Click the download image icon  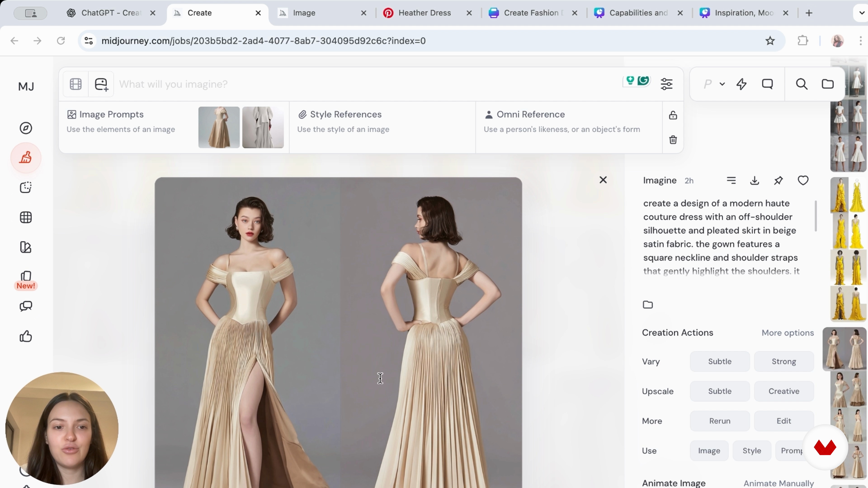tap(755, 181)
